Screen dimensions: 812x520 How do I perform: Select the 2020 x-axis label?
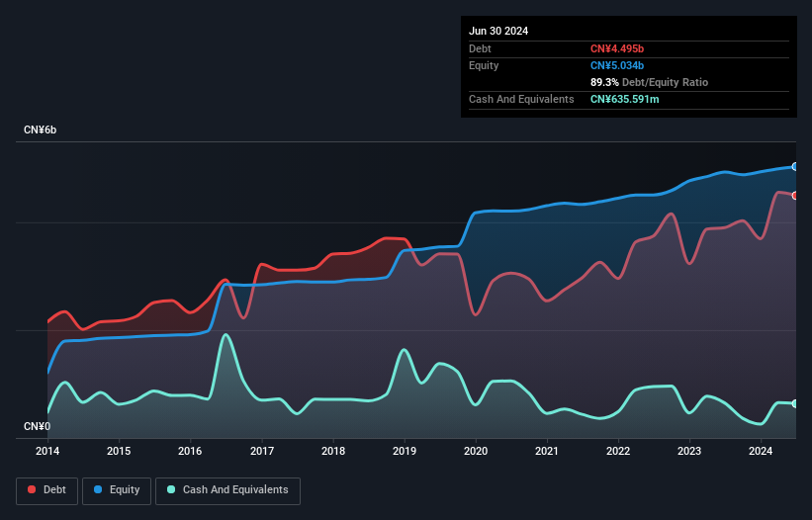click(x=476, y=451)
